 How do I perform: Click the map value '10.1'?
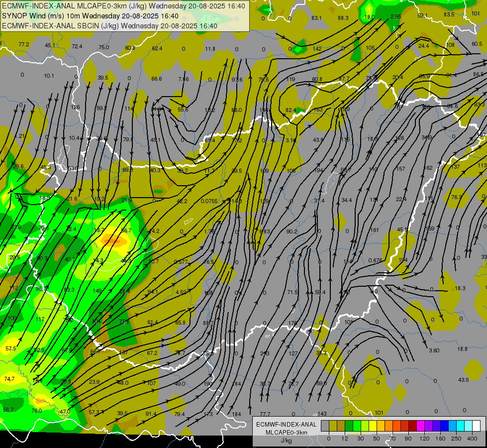coord(49,76)
